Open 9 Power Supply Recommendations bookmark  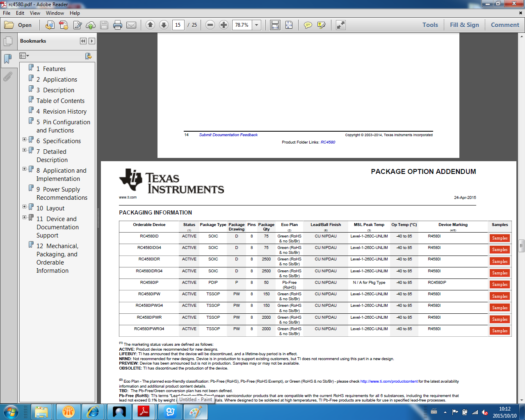62,194
